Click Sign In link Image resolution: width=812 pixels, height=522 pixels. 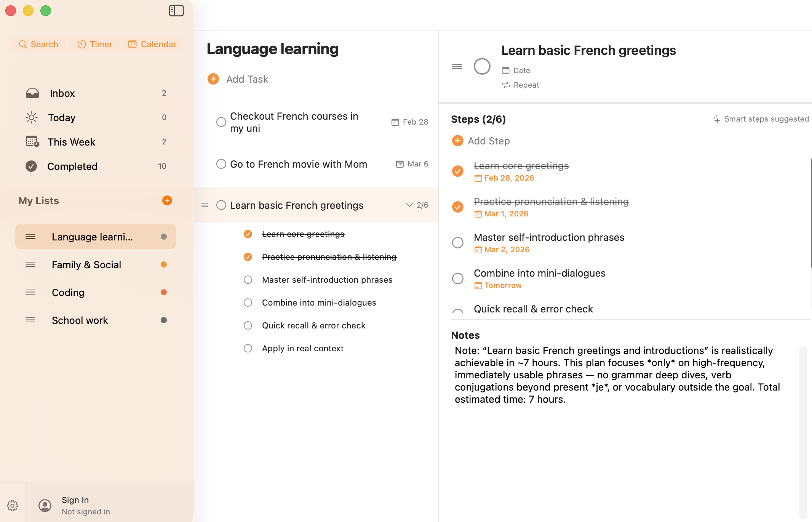coord(75,500)
